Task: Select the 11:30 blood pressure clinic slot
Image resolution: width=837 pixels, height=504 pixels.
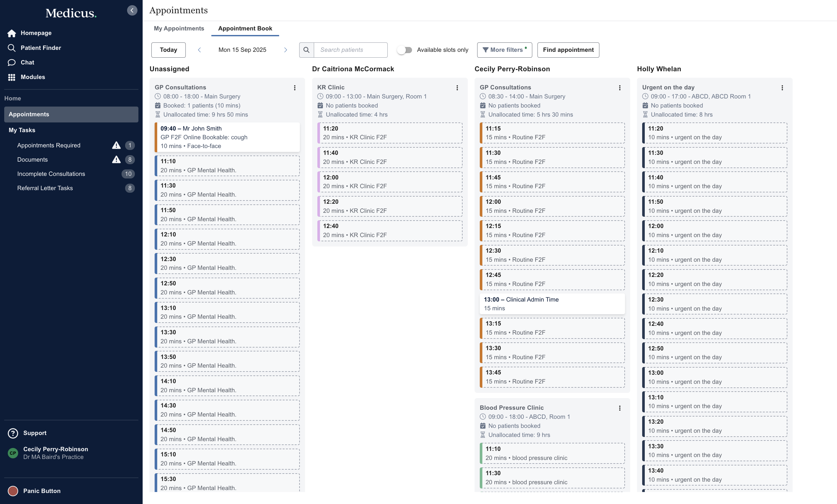Action: click(552, 477)
